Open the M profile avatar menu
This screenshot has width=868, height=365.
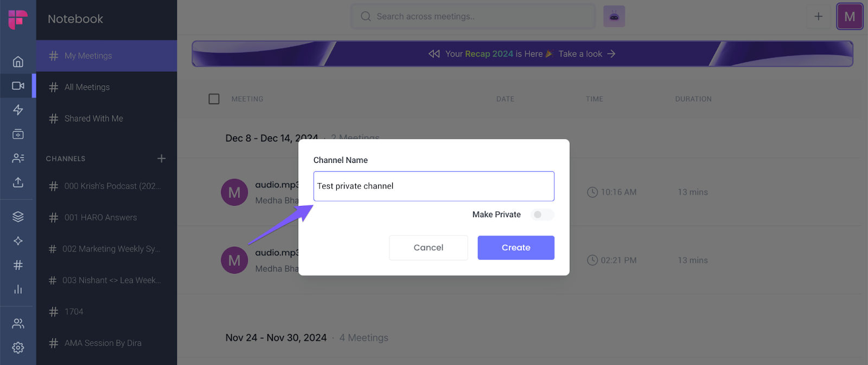coord(849,17)
